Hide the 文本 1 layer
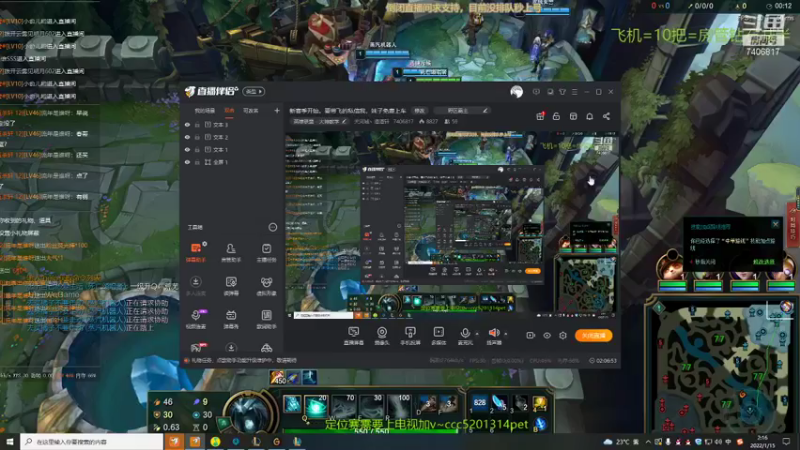The height and width of the screenshot is (450, 800). [187, 149]
